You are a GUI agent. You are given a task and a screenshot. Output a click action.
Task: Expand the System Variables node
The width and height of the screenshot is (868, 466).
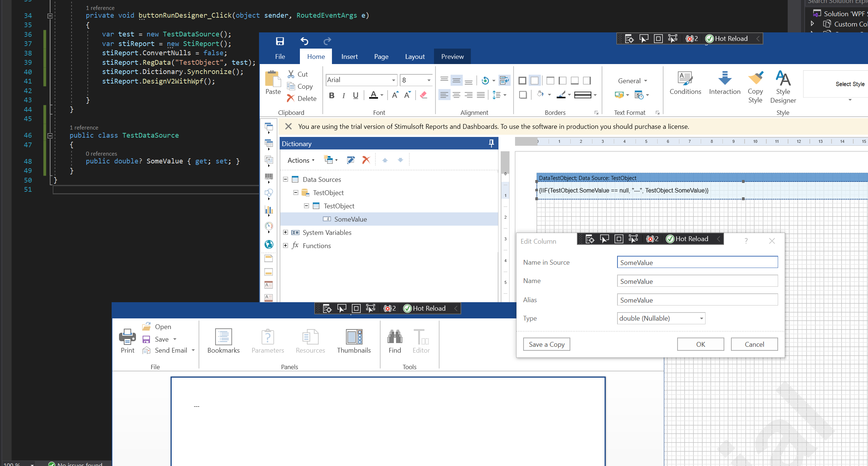click(286, 232)
